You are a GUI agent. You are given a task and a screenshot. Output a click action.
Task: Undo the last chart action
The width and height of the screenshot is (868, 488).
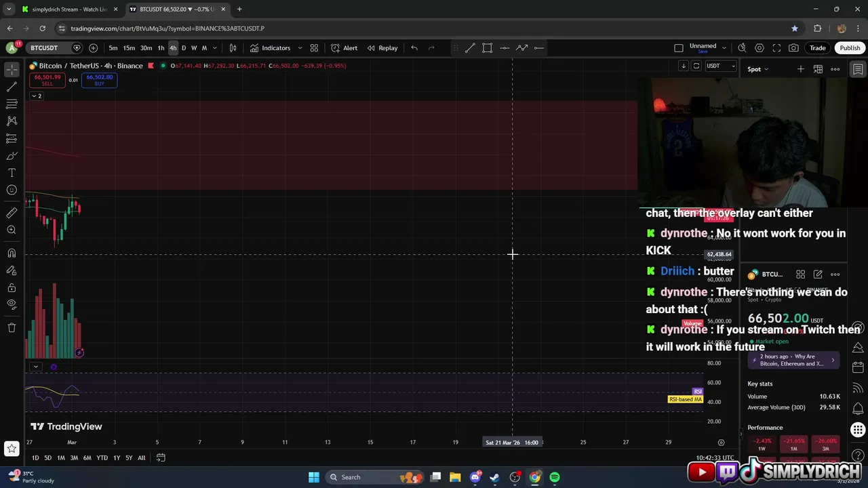tap(414, 48)
